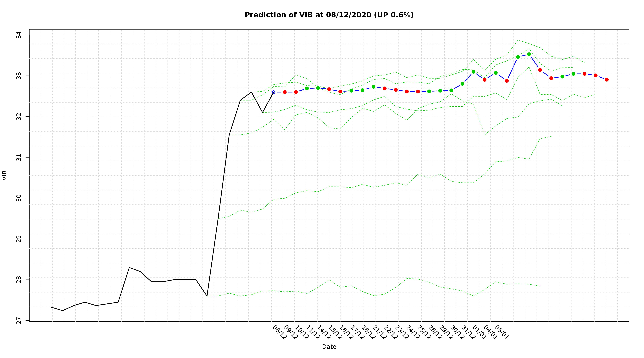Click the red marker above 04/01 label
The image size is (644, 358).
click(485, 80)
